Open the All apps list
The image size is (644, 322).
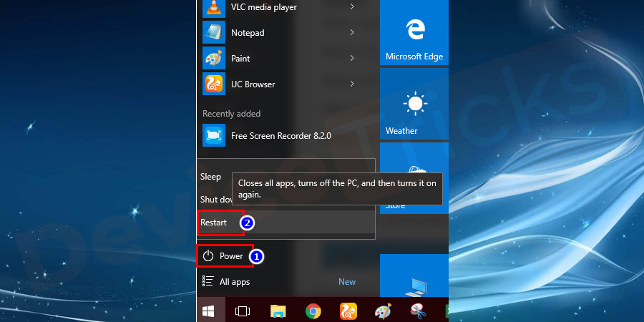[x=234, y=282]
